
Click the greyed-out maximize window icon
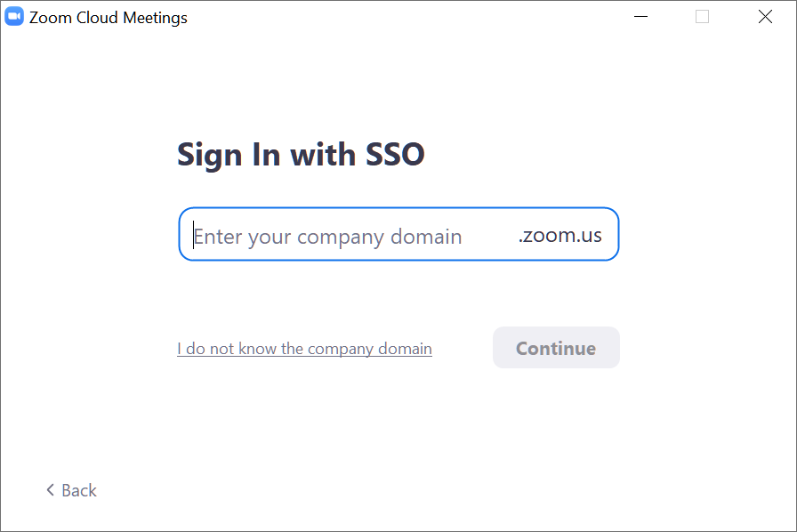pos(702,17)
